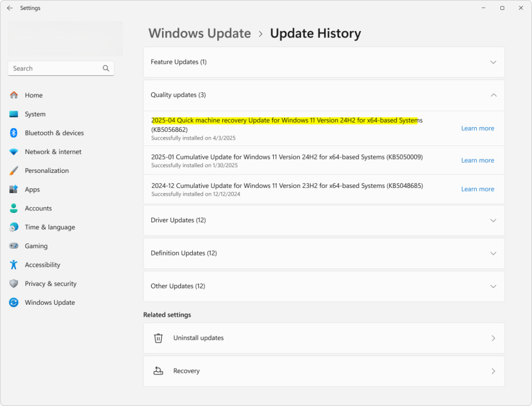Click Learn more for KB5056862 update
Screen dimensions: 532x406
coord(477,128)
